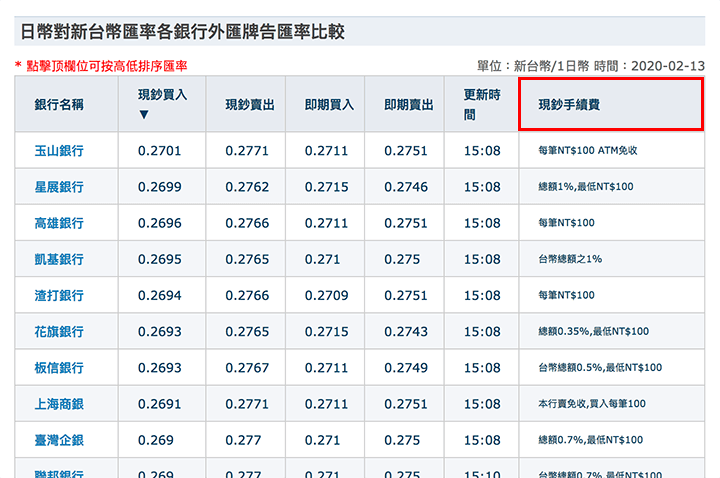The width and height of the screenshot is (720, 478).
Task: Open 玉山銀行 bank link
Action: coord(59,151)
